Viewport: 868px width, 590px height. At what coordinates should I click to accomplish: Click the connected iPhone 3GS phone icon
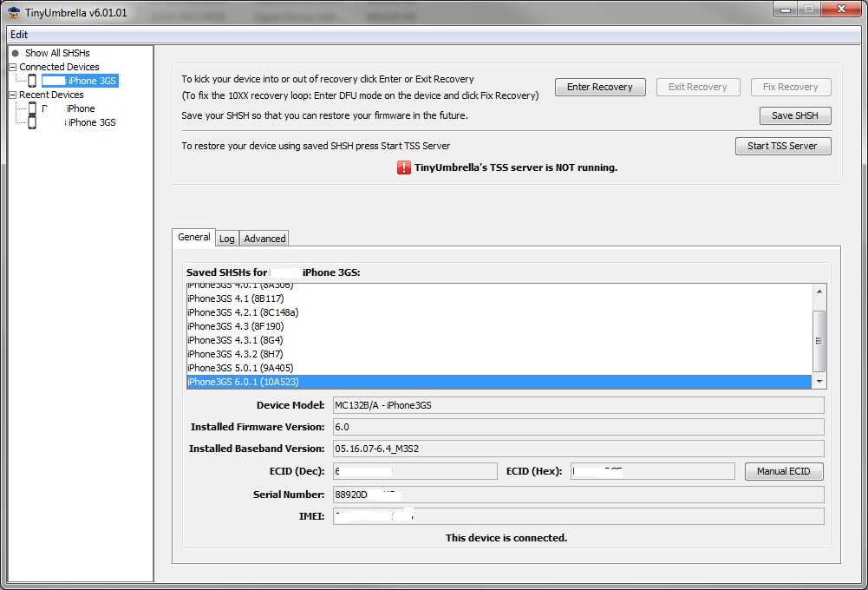pyautogui.click(x=32, y=81)
